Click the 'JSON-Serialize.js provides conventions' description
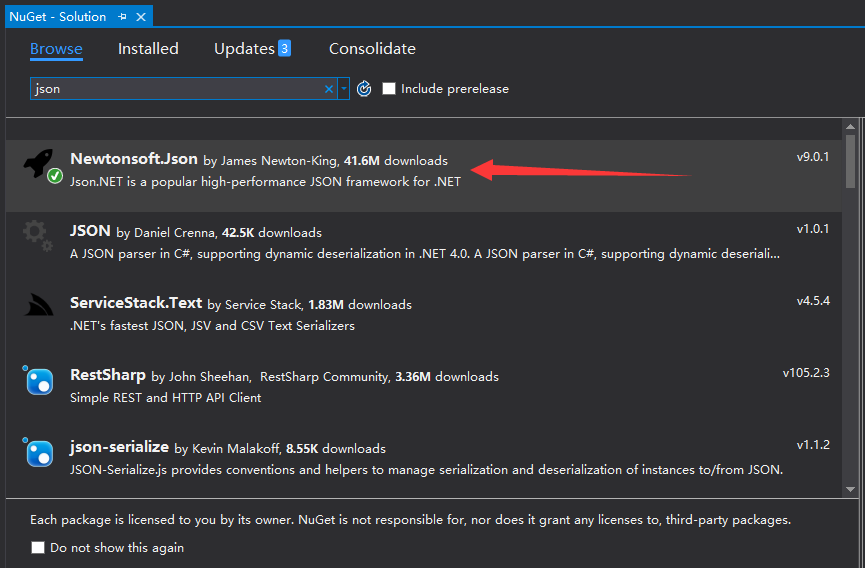The image size is (865, 568). pos(426,470)
